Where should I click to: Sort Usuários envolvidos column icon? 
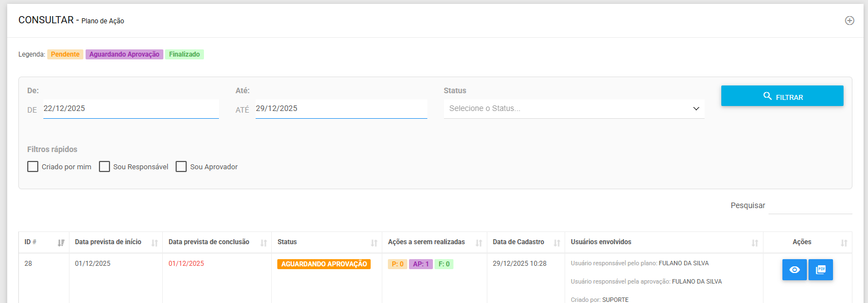tap(755, 243)
